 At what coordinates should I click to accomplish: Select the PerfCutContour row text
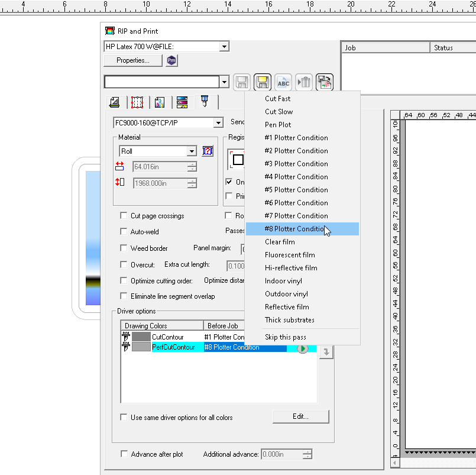tap(173, 347)
